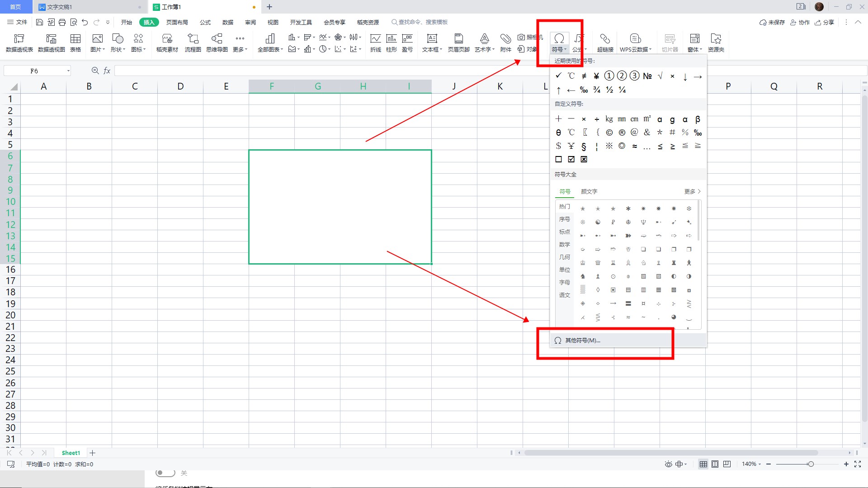Switch to 颜文字 tab in symbol panel

tap(589, 191)
